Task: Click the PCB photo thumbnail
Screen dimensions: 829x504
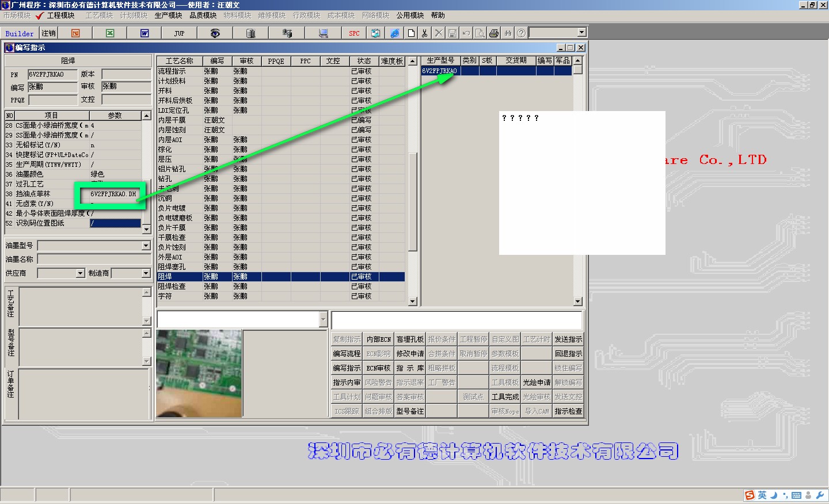Action: point(199,374)
